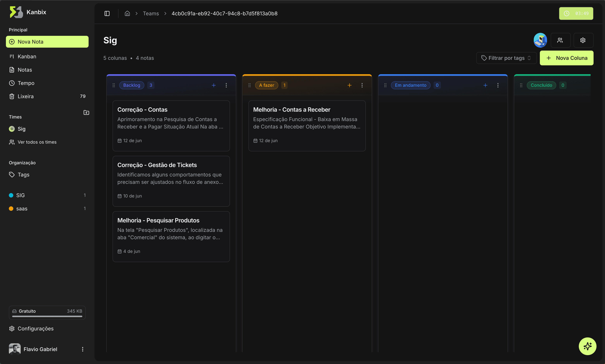Open the team members icon button

coord(560,40)
